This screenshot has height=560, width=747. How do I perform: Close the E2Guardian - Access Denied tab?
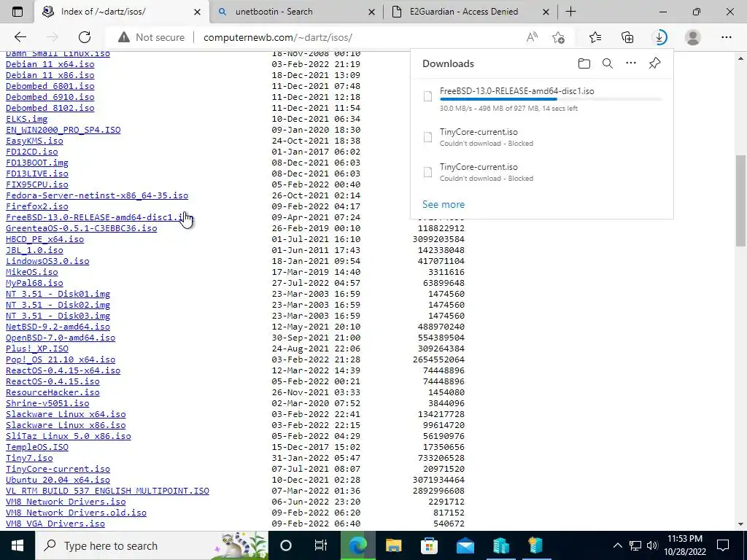tap(546, 12)
